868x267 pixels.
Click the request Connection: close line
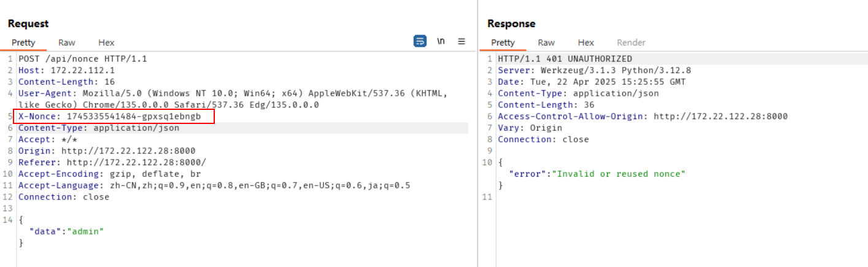[64, 197]
